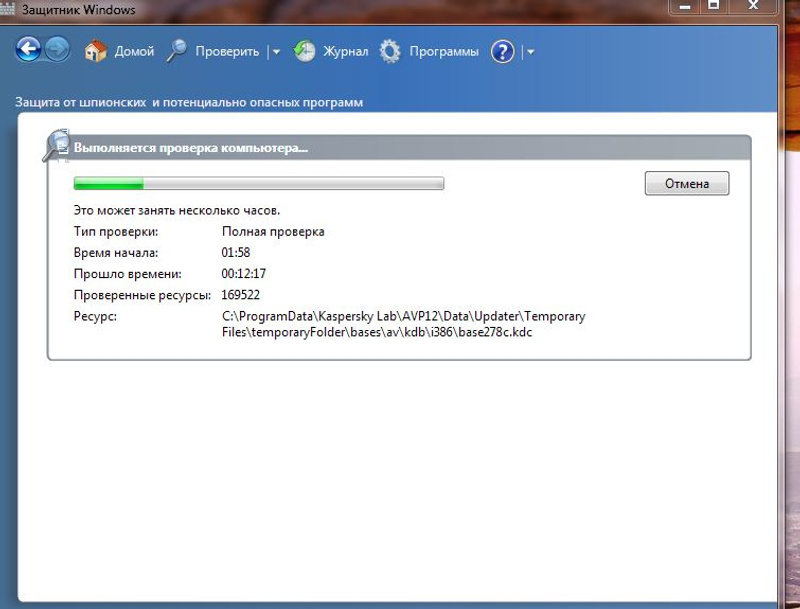Click the green scan progress bar
The width and height of the screenshot is (800, 609).
click(x=259, y=183)
